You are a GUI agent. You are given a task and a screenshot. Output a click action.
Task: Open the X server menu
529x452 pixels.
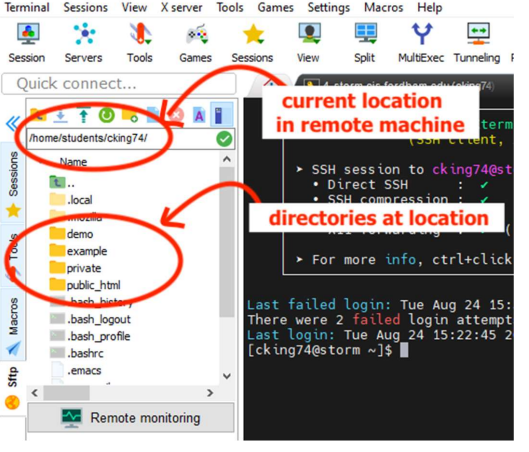(x=182, y=7)
